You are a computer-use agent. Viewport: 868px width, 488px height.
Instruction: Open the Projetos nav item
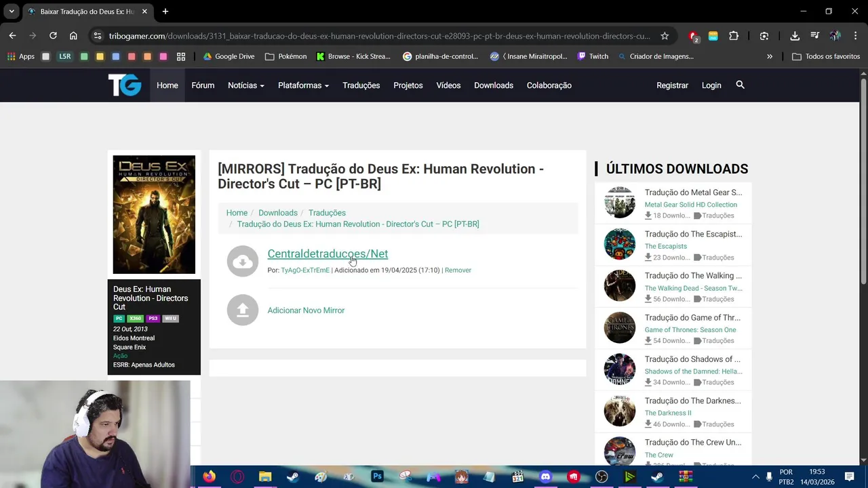point(408,85)
